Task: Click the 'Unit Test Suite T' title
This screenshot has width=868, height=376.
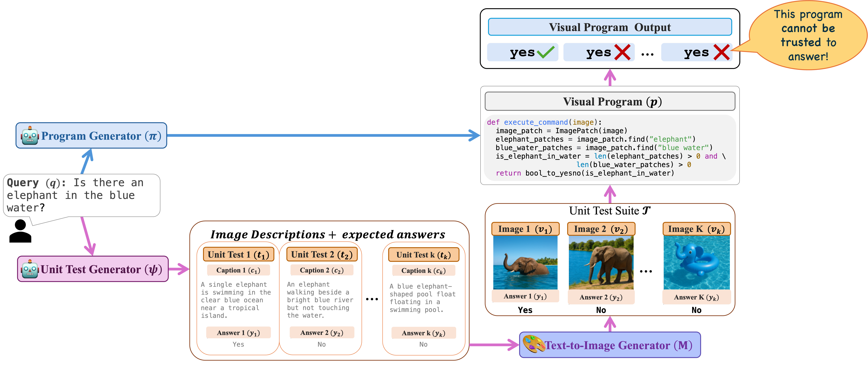Action: [x=610, y=211]
